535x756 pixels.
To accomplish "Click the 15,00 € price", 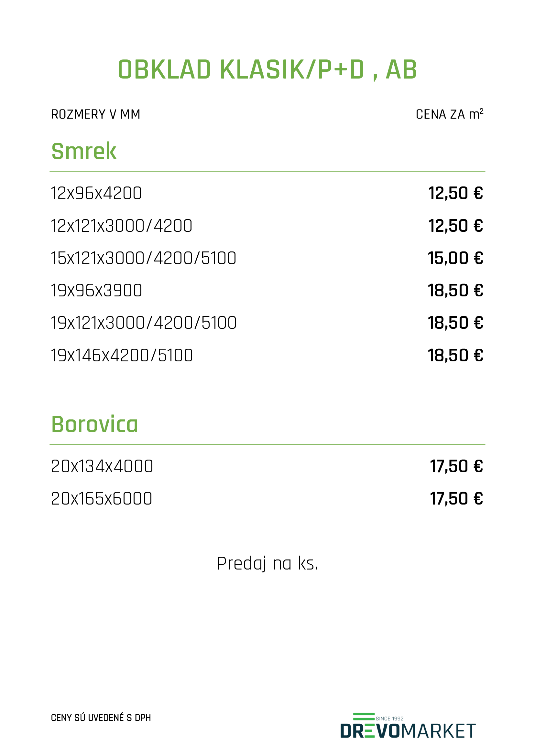I will pos(455,258).
